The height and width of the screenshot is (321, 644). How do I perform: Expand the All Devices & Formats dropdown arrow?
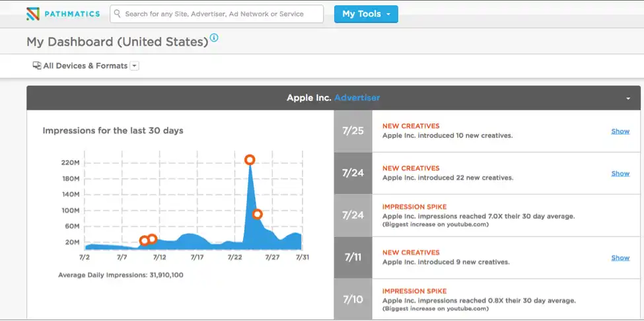[134, 65]
